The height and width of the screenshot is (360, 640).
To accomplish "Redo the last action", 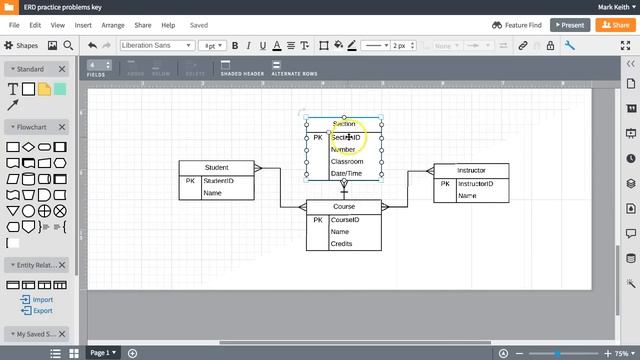I will [107, 45].
